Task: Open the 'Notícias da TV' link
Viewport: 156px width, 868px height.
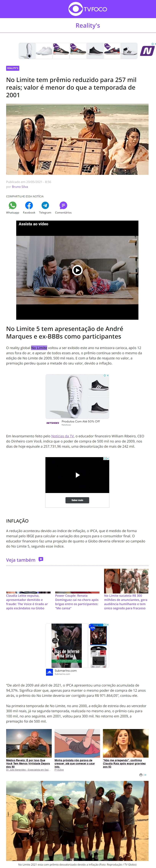Action: (x=62, y=436)
